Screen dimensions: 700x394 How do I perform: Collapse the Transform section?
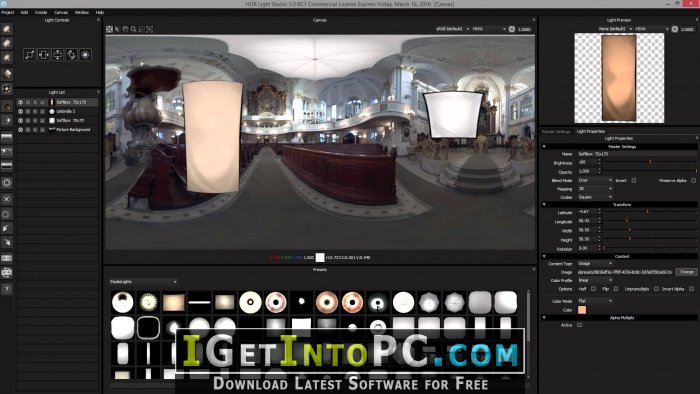click(544, 204)
